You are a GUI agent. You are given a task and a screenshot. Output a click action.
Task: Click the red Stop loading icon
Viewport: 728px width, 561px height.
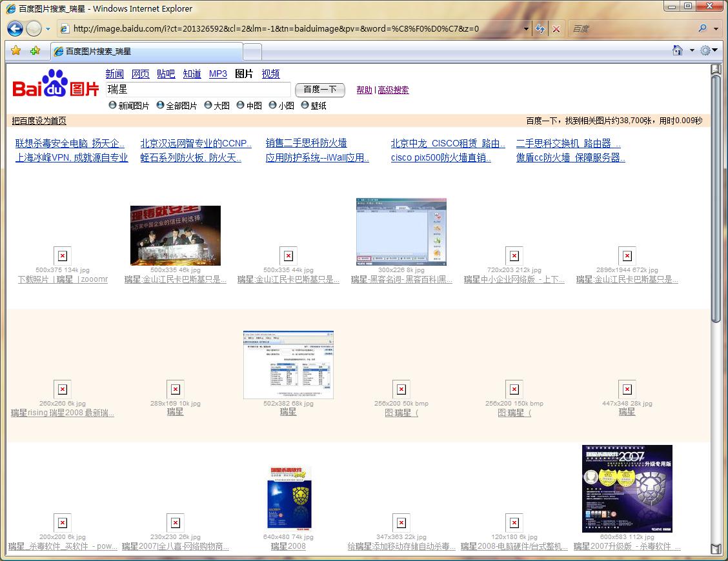coord(556,29)
